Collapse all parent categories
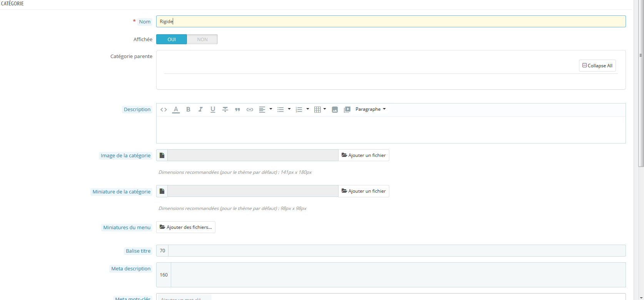The height and width of the screenshot is (300, 644). click(597, 66)
